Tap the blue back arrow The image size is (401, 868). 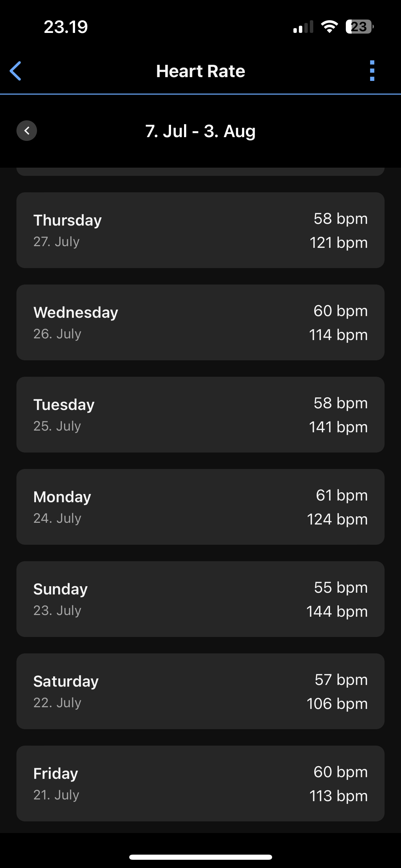(15, 71)
